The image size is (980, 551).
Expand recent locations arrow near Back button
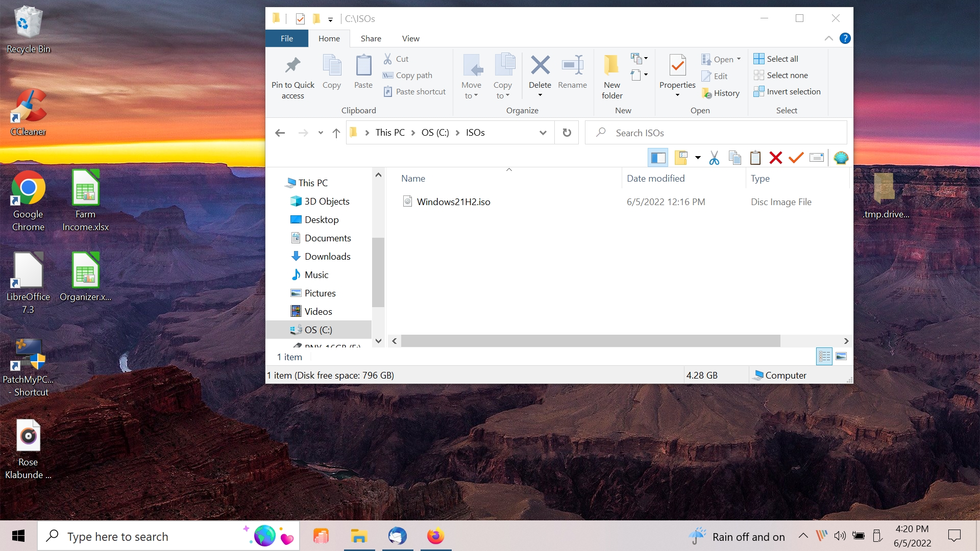(x=321, y=133)
